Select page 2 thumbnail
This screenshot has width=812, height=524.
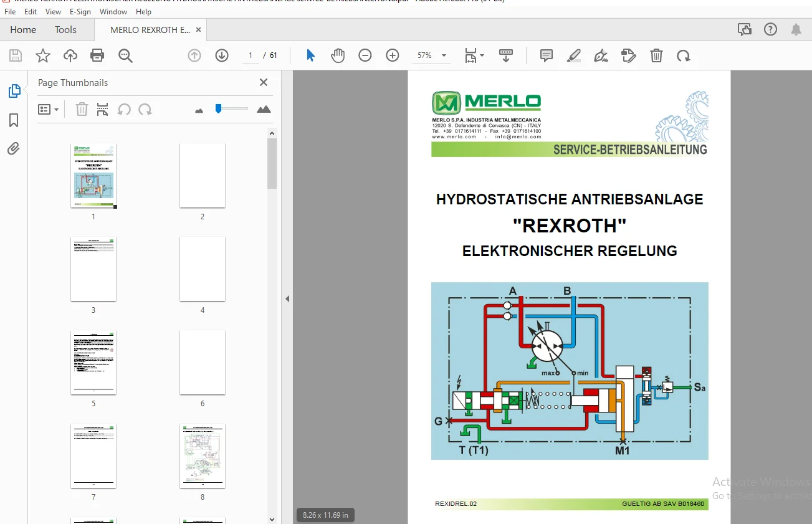tap(203, 176)
